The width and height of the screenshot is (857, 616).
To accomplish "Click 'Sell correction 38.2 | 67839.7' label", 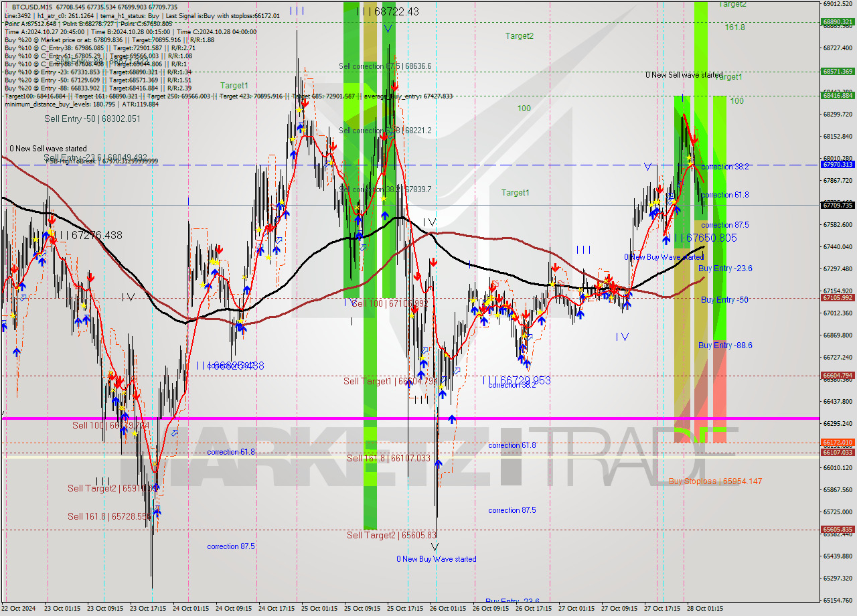I will tap(385, 189).
